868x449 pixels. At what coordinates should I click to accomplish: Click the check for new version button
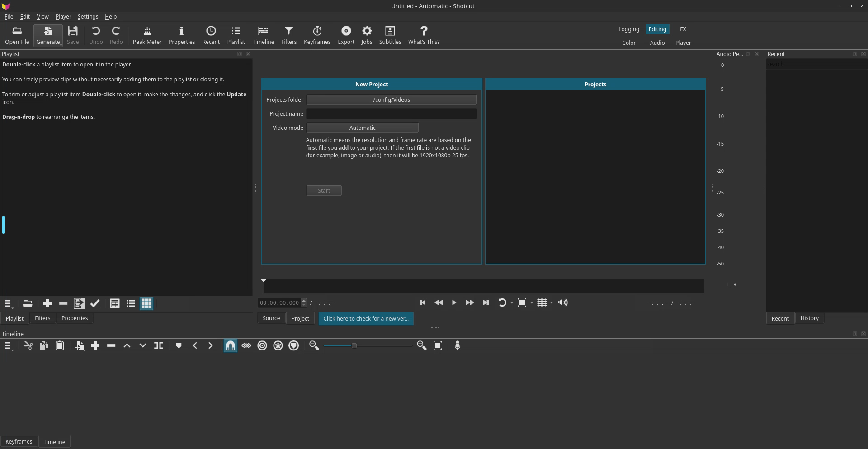pos(365,319)
